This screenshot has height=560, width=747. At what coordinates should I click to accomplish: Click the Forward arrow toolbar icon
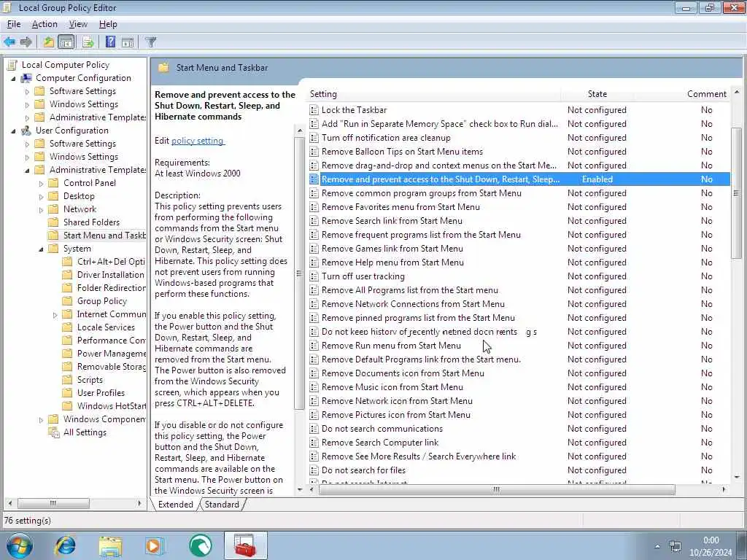26,42
